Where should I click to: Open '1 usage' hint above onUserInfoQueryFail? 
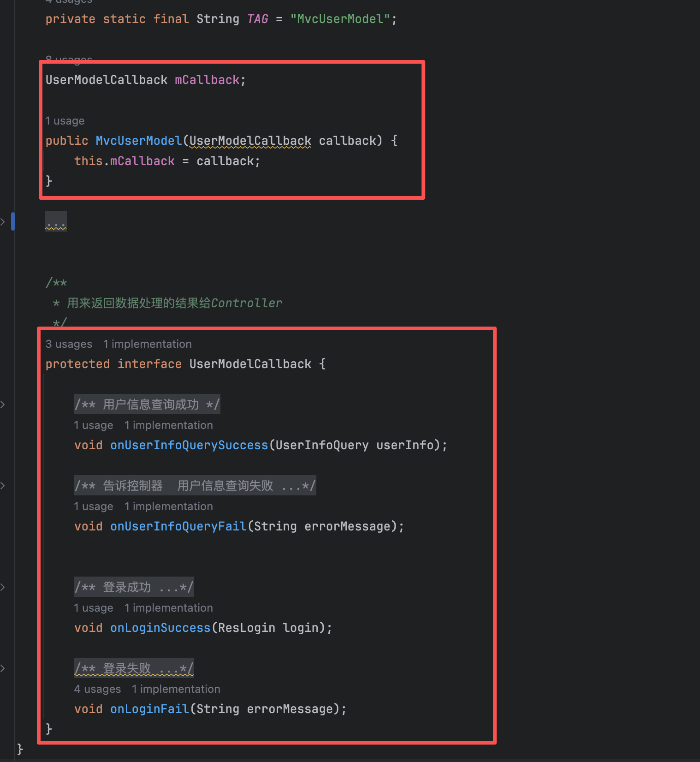tap(94, 506)
